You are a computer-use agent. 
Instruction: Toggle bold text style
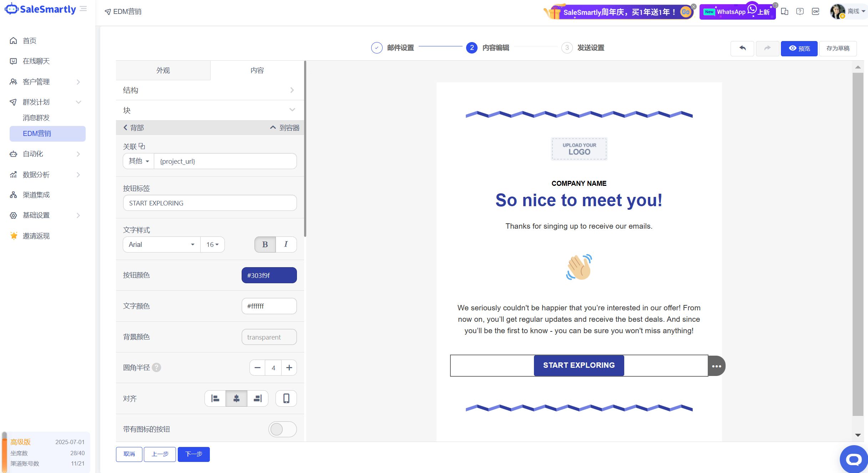tap(265, 244)
